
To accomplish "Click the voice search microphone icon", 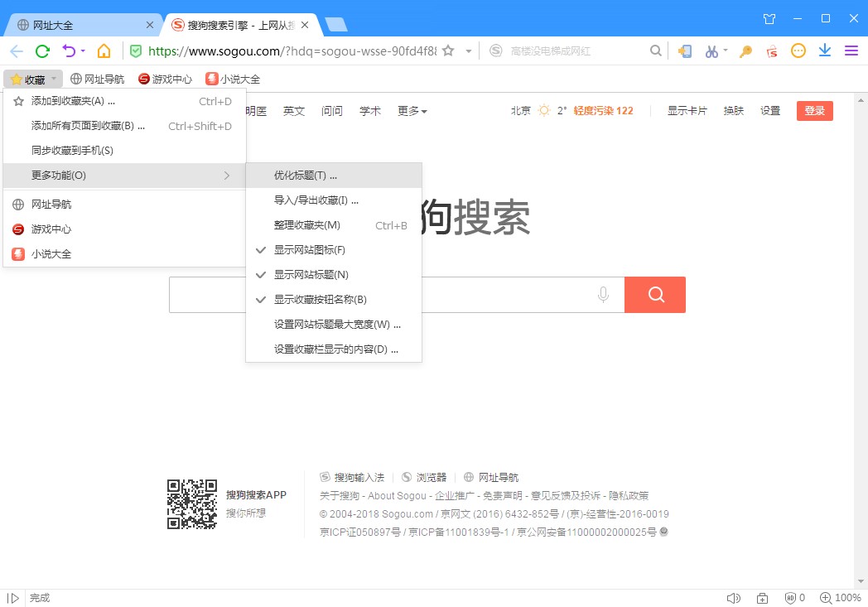I will click(604, 294).
